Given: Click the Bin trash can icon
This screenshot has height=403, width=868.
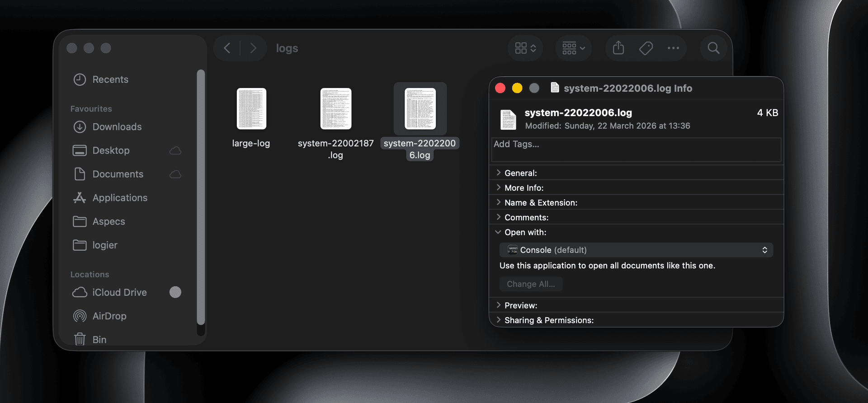Looking at the screenshot, I should [x=80, y=339].
